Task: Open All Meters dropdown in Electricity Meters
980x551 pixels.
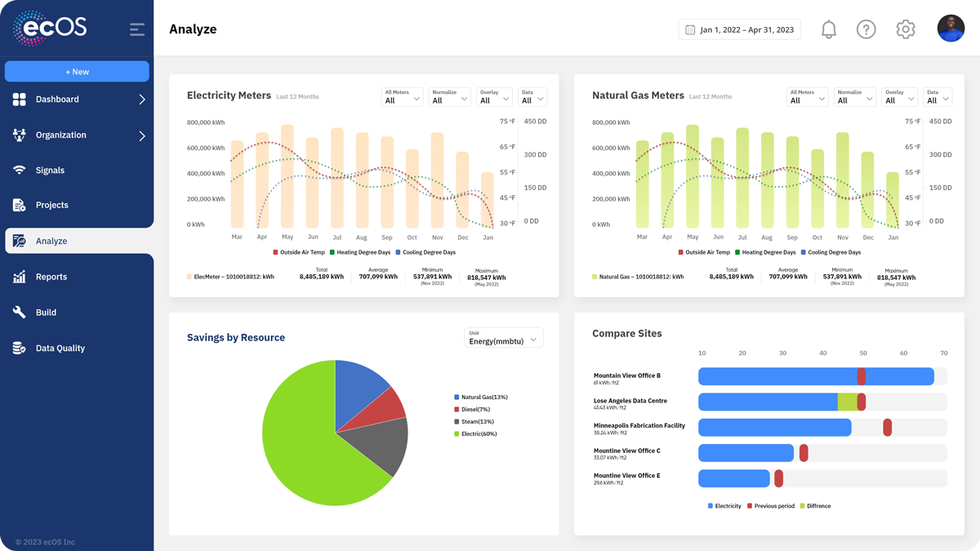Action: (402, 97)
